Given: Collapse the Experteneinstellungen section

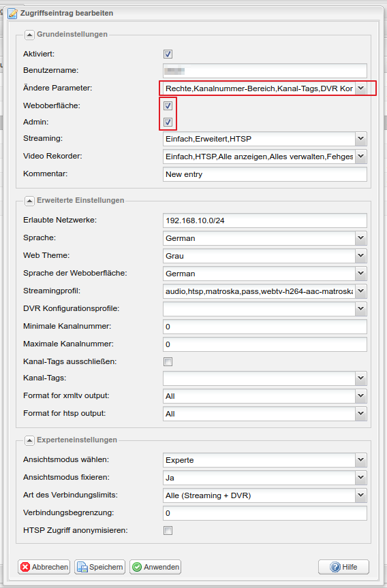Looking at the screenshot, I should 29,440.
